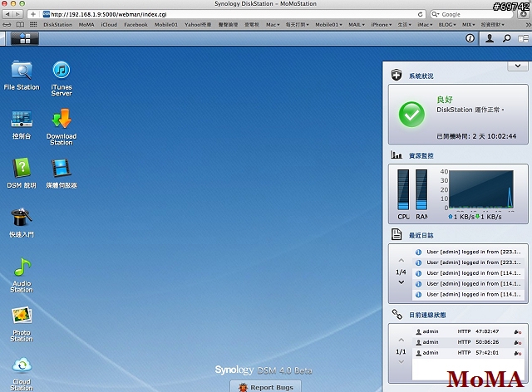Collapse the widget panel with chevron
Image resolution: width=532 pixels, height=392 pixels.
518,66
